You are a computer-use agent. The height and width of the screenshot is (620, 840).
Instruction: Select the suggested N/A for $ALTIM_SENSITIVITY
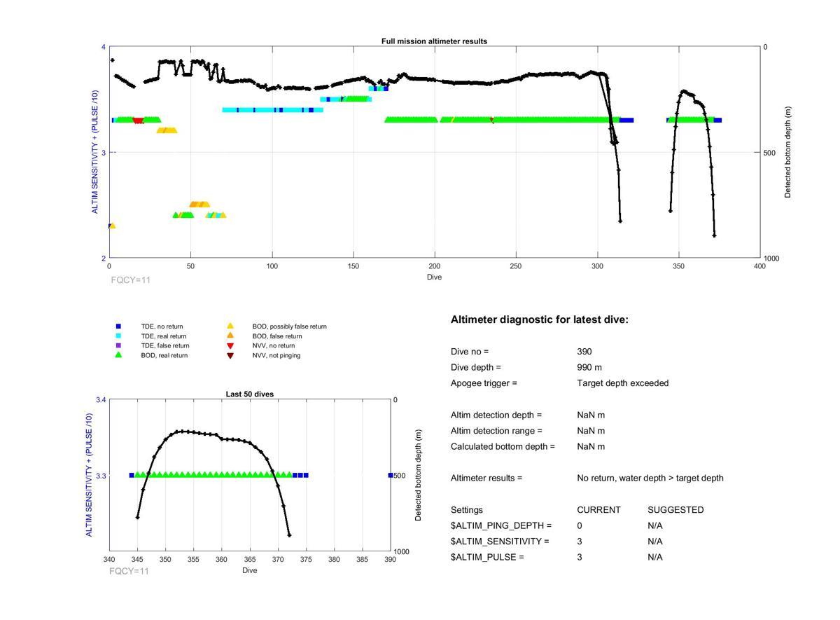click(655, 542)
